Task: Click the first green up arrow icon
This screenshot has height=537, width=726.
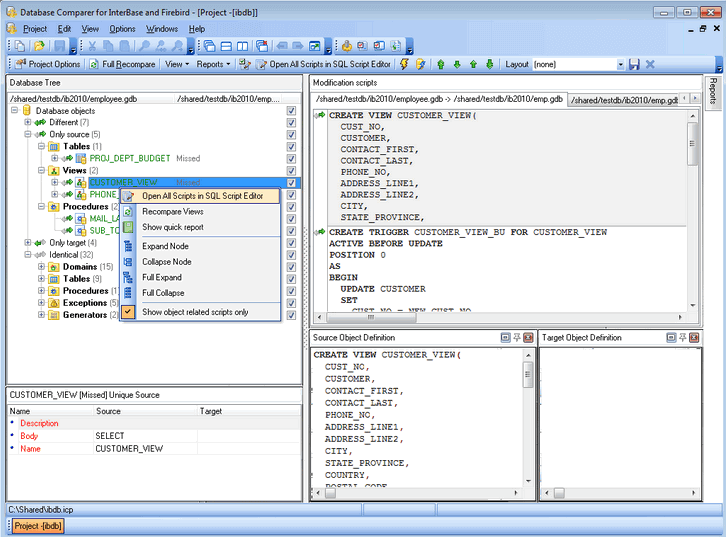Action: point(441,64)
